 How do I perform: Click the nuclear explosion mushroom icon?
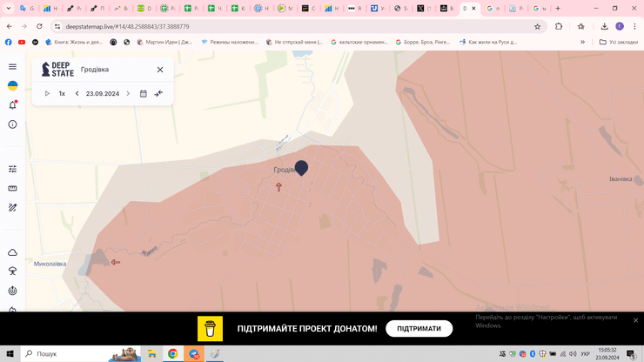pyautogui.click(x=12, y=271)
